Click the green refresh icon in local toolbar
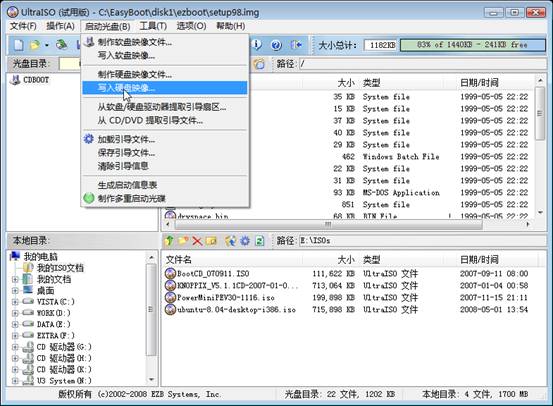Viewport: 553px width, 406px height. (x=260, y=241)
